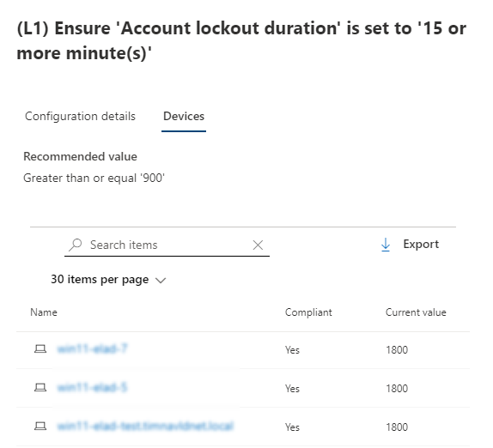Screen dimensions: 493x448
Task: Open the longest blurred device name link
Action: pyautogui.click(x=145, y=427)
